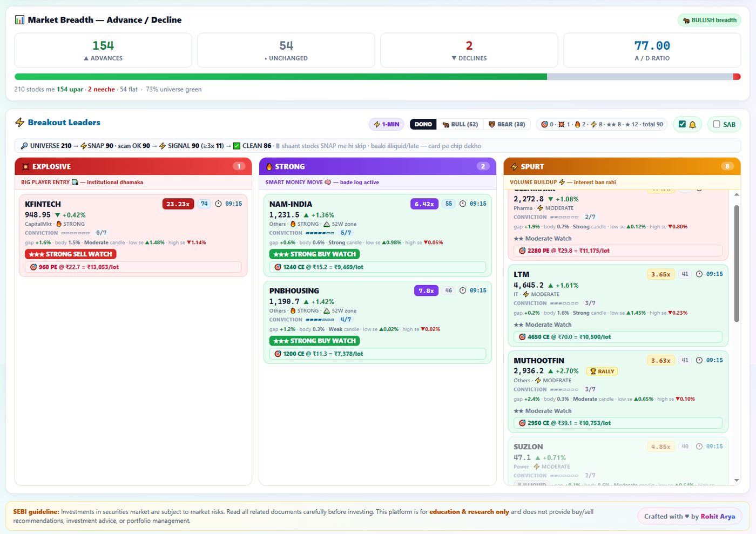
Task: Click the SPURT column scrollbar thumb
Action: 737,263
